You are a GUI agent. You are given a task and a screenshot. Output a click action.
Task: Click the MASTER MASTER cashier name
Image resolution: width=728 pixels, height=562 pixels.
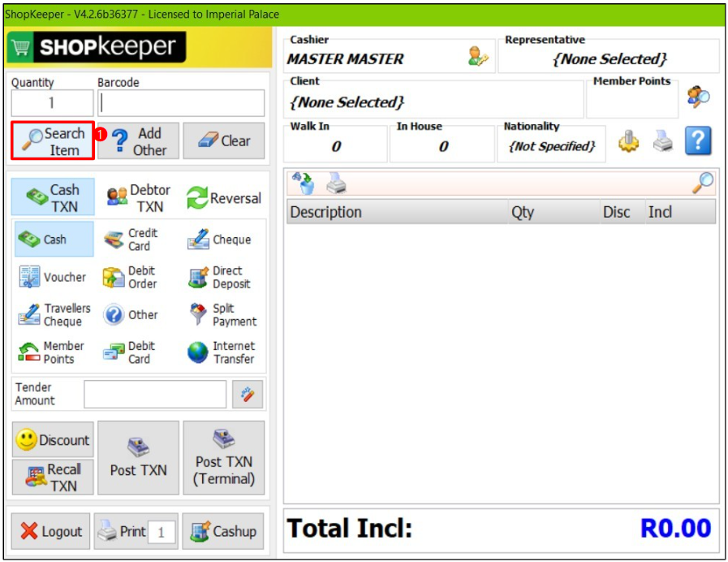[346, 59]
